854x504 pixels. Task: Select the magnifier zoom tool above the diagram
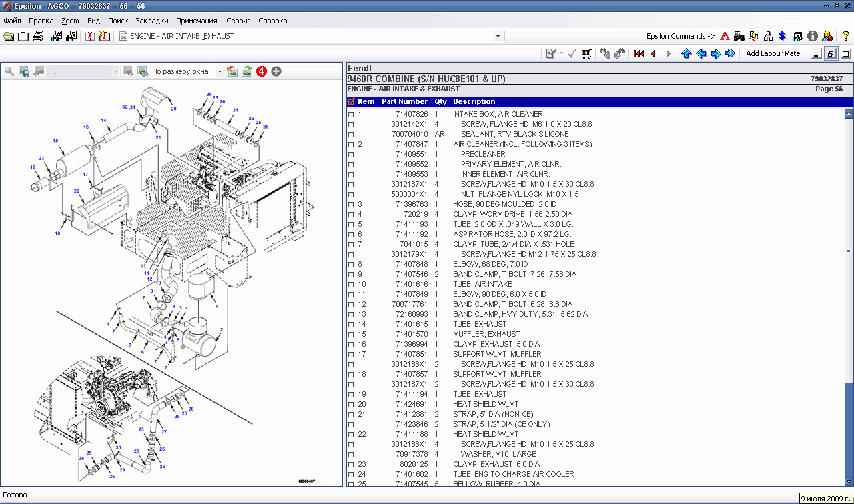[x=9, y=71]
